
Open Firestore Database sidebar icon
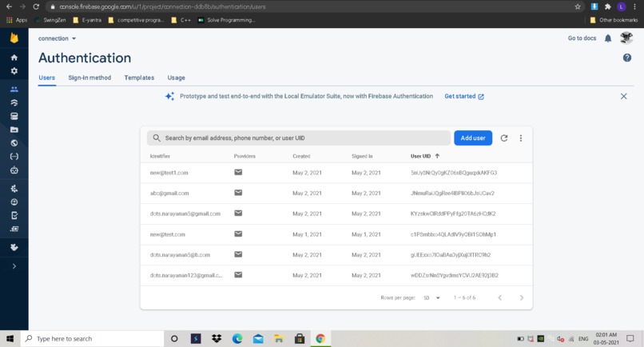(x=14, y=103)
